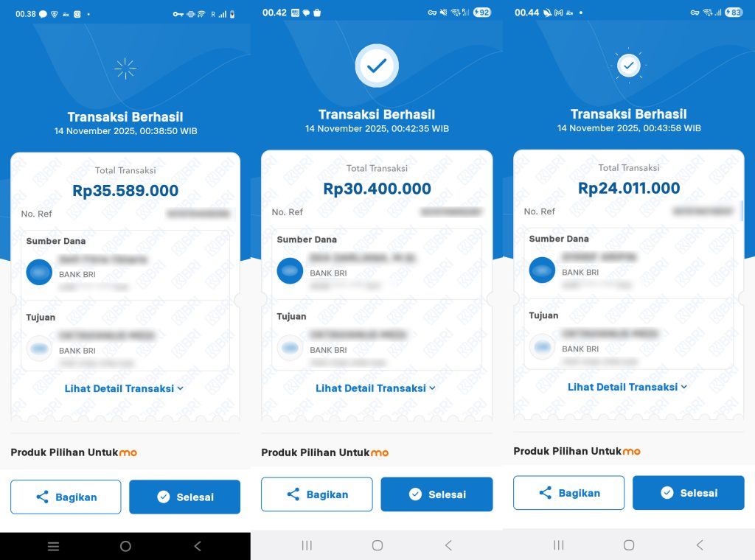Open Lihat Detail Transaksi for Rp24.011.000
This screenshot has width=755, height=560.
tap(627, 387)
